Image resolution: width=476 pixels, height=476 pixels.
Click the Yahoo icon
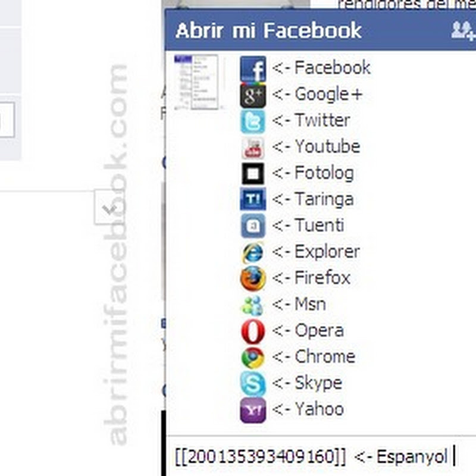coord(253,411)
